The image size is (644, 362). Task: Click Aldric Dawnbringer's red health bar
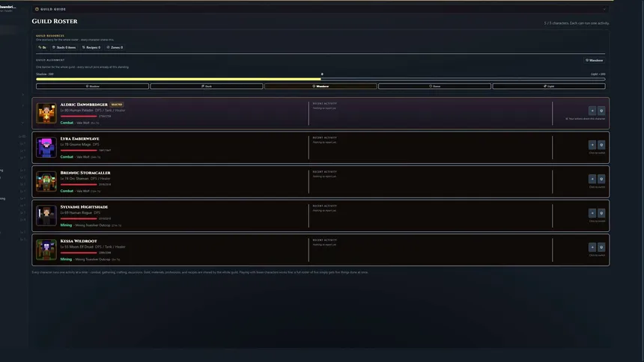coord(79,116)
